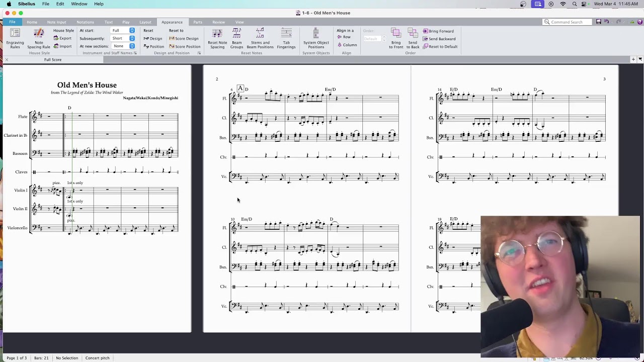This screenshot has width=644, height=362.
Task: Switch to the Parts ribbon tab
Action: [x=198, y=22]
